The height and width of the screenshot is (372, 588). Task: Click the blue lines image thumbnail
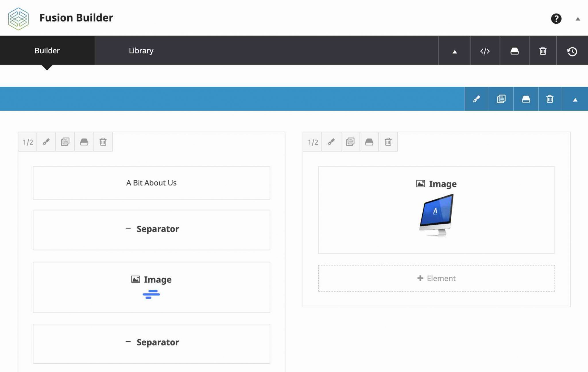click(151, 294)
